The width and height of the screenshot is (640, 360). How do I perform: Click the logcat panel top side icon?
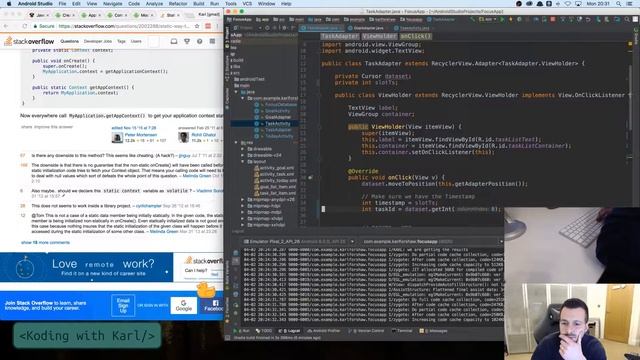pos(236,253)
